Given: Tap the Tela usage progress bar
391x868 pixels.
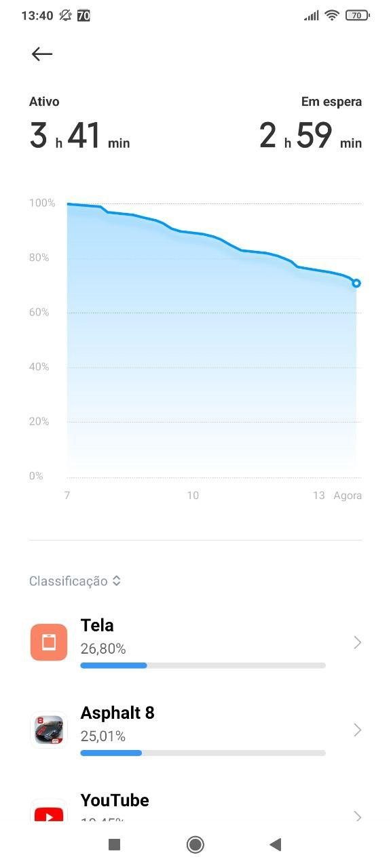Looking at the screenshot, I should [x=203, y=665].
